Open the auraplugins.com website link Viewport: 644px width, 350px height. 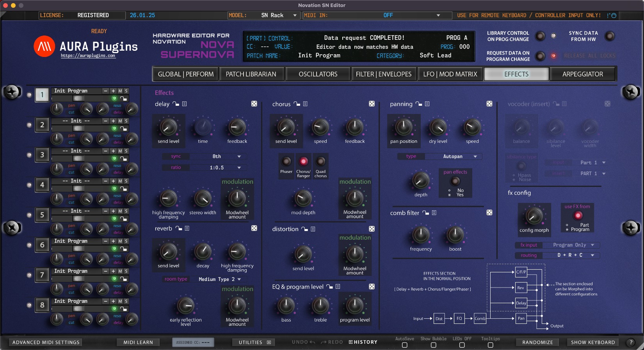pyautogui.click(x=88, y=56)
